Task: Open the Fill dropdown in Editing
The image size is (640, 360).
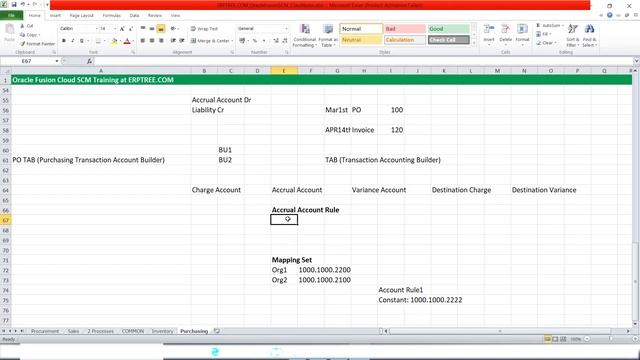Action: (x=544, y=34)
